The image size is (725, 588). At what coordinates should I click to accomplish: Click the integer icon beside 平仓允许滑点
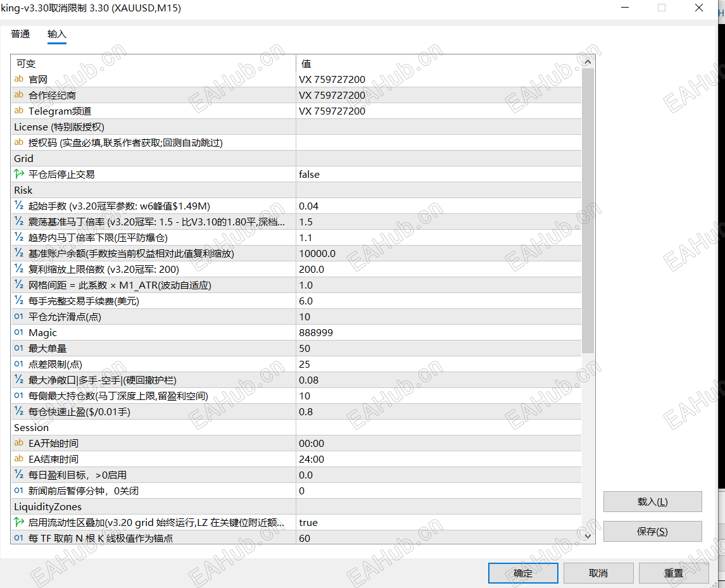(x=18, y=316)
